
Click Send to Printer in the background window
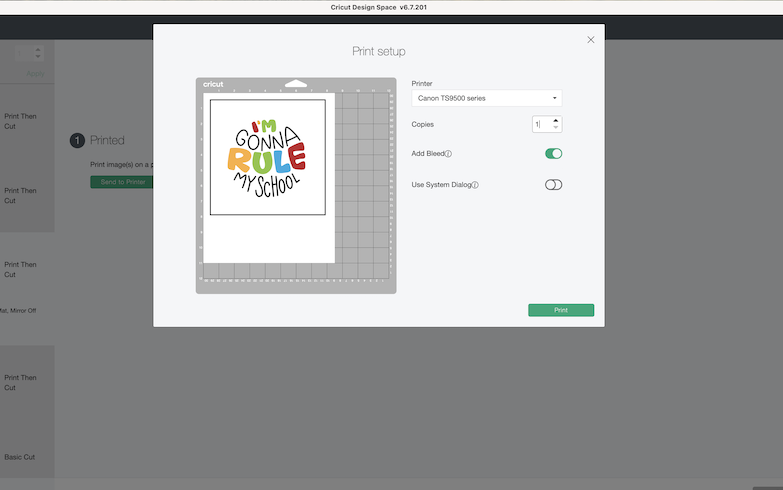(122, 182)
